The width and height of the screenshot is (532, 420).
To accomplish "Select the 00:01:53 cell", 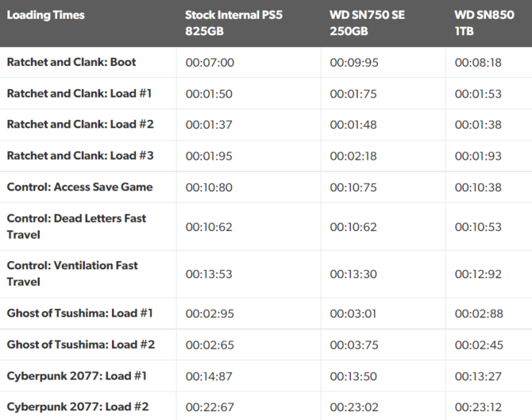I will (478, 94).
